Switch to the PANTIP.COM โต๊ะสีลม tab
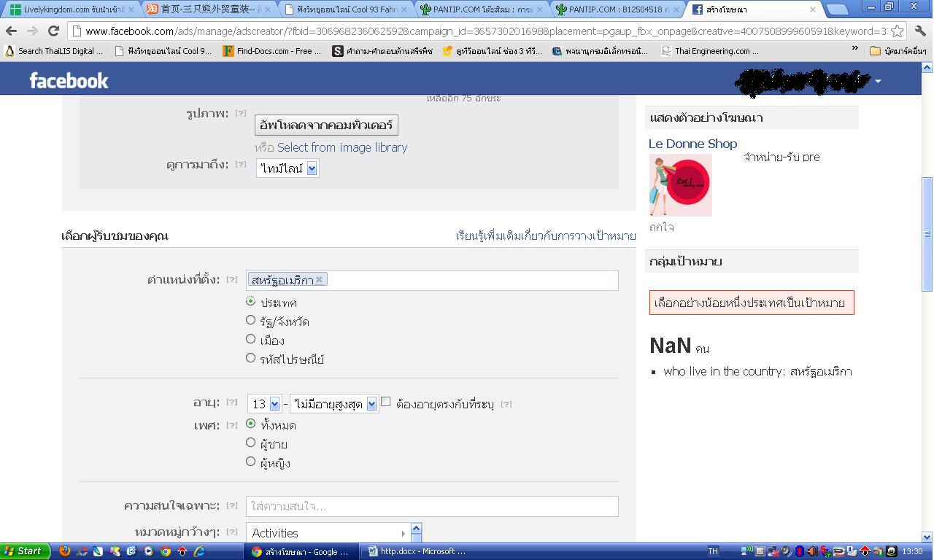The image size is (934, 560). 482,9
